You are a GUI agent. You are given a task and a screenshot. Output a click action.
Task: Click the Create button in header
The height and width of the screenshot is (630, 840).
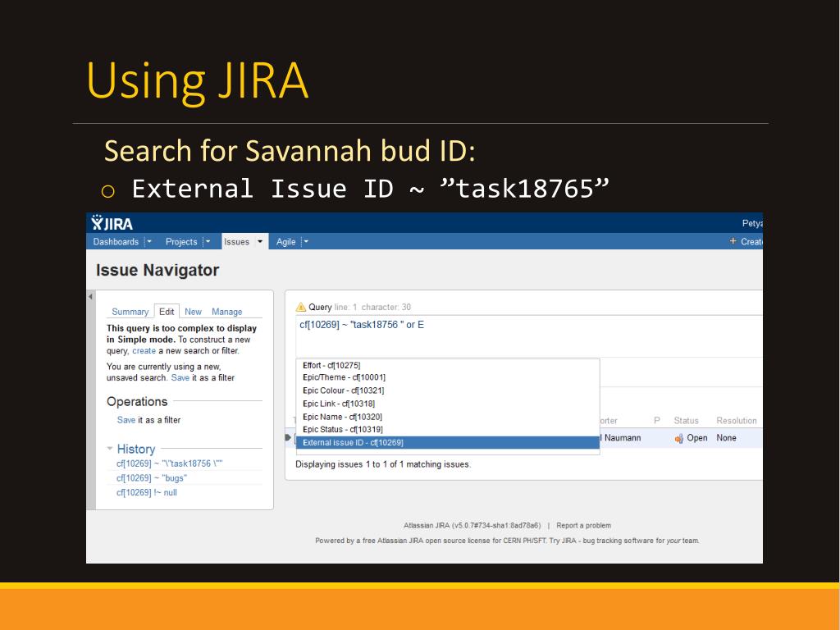751,242
